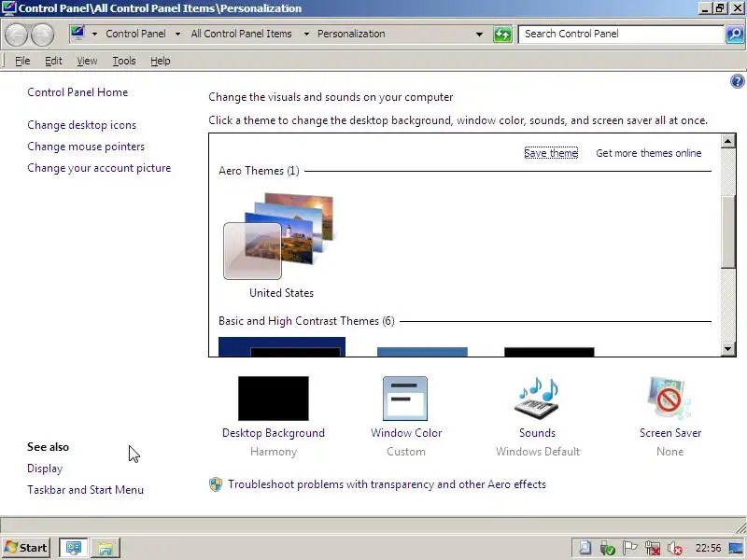Click the Show Desktop icon at taskbar end

tap(736, 548)
